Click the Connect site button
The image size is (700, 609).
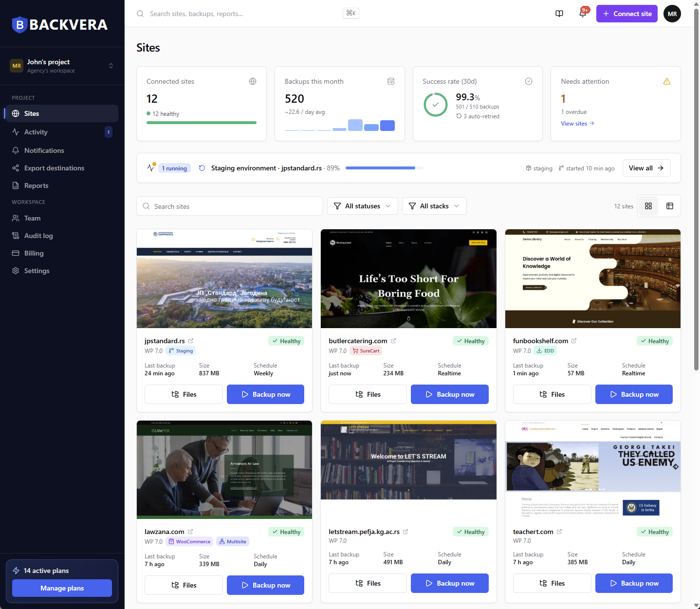pos(627,14)
